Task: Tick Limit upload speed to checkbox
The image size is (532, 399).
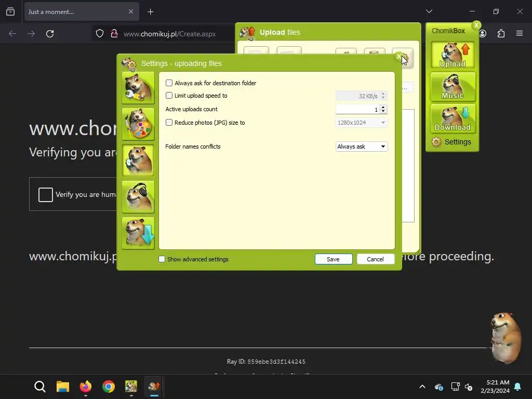Action: [169, 96]
